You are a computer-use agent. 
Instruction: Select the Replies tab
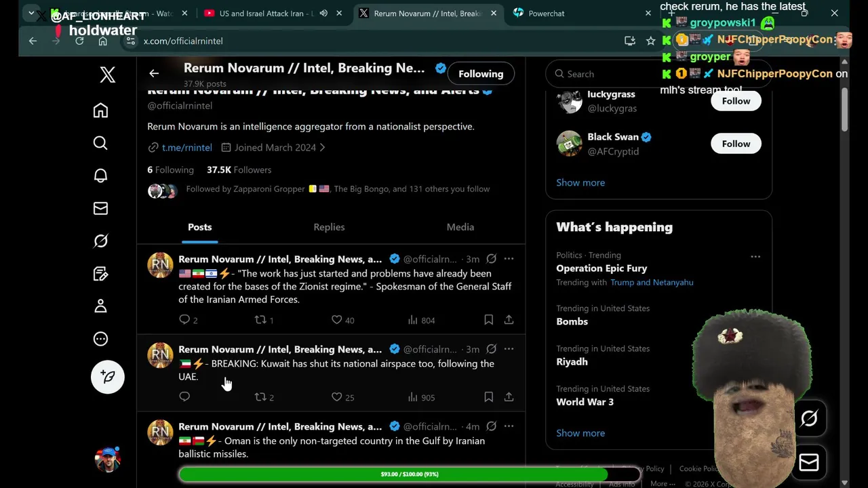pos(329,227)
